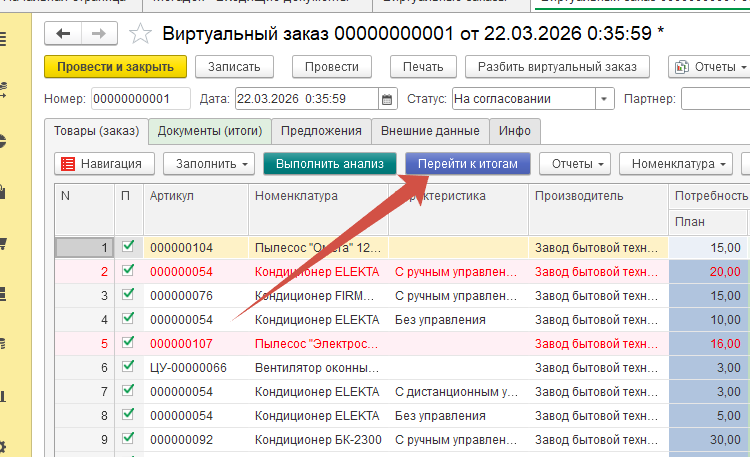Toggle the checkbox in row 7
Viewport: 750px width, 457px height.
[x=128, y=390]
